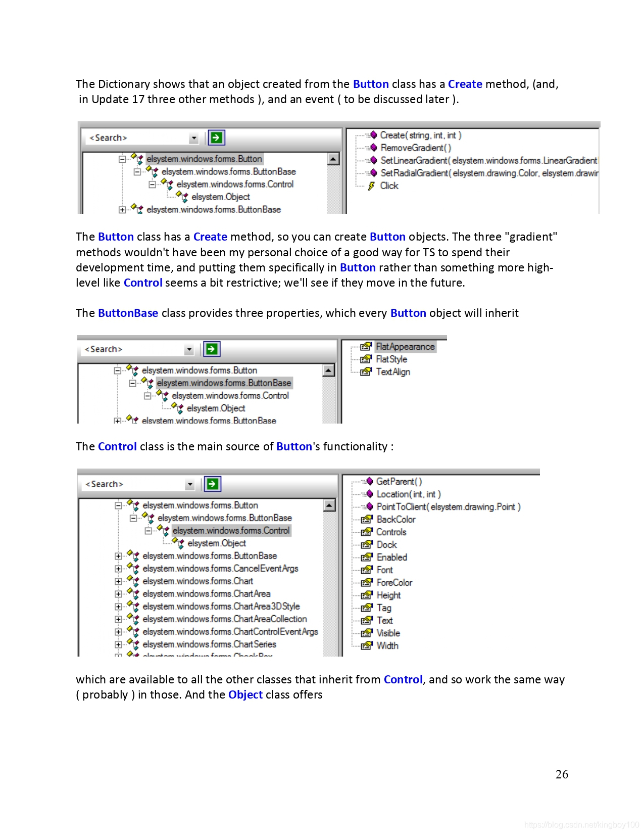Click scroll-up arrow in the GetParent panel tree
The height and width of the screenshot is (834, 644).
click(x=329, y=505)
